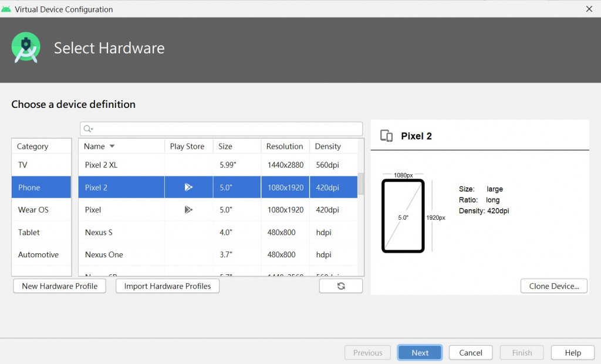This screenshot has width=601, height=364.
Task: Select the Pixel 2 XL device row
Action: pos(218,165)
